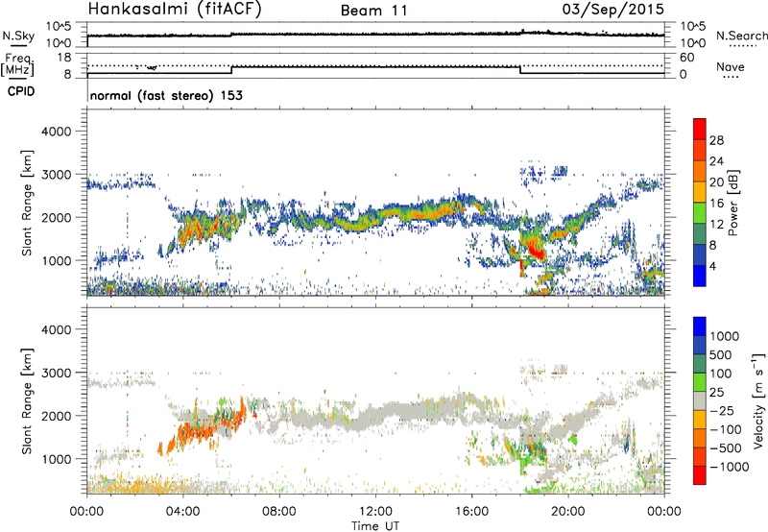This screenshot has width=768, height=532.
Task: Click the gray segment of velocity colorbar
Action: point(700,401)
